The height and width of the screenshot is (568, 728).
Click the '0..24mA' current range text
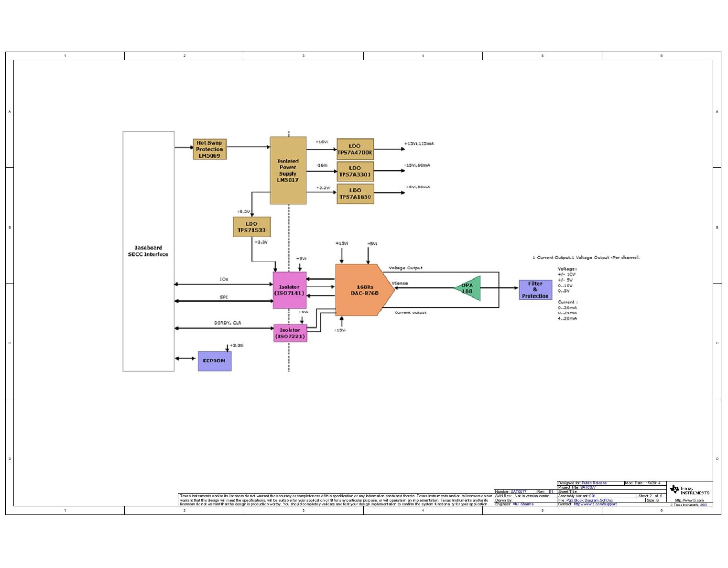(x=567, y=313)
